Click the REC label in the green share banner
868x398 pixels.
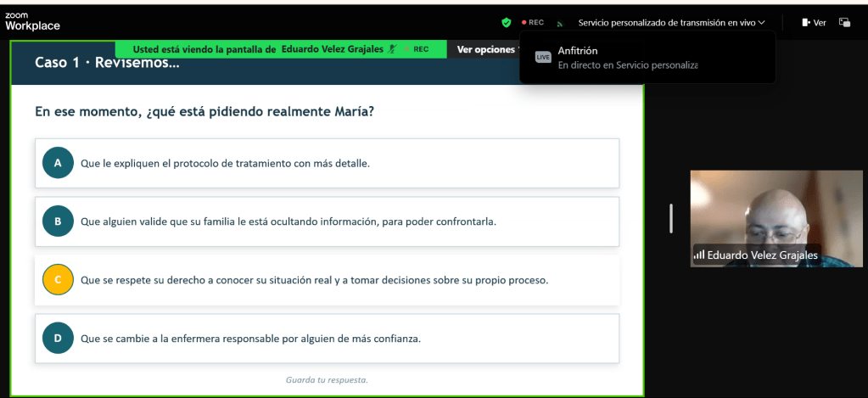[x=421, y=49]
